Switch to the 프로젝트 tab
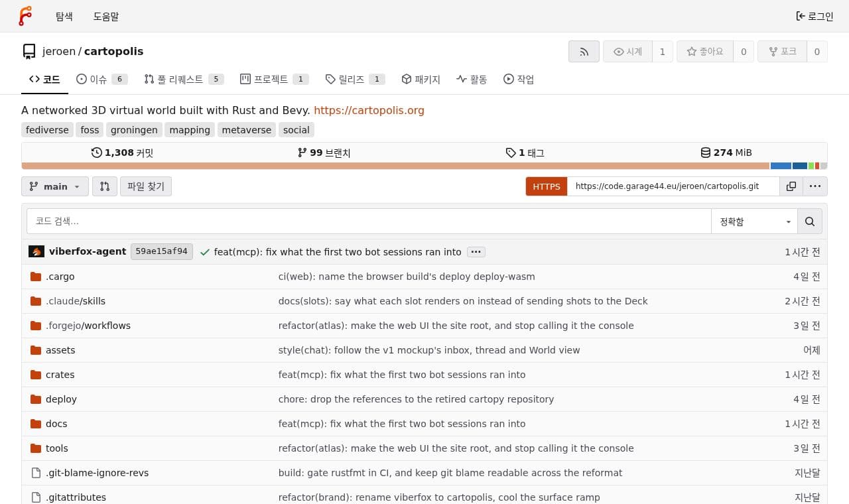Viewport: 849px width, 504px height. click(275, 80)
